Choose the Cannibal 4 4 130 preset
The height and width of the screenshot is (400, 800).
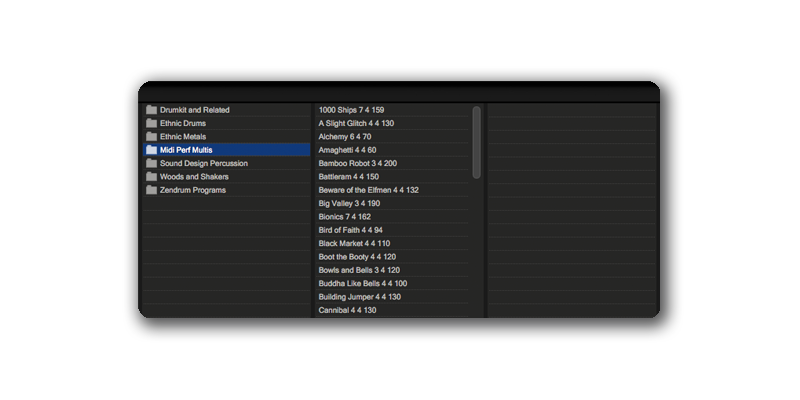pyautogui.click(x=347, y=310)
